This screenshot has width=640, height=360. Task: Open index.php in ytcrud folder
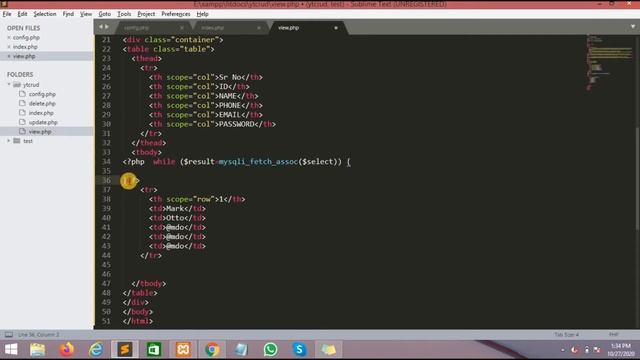(x=41, y=113)
